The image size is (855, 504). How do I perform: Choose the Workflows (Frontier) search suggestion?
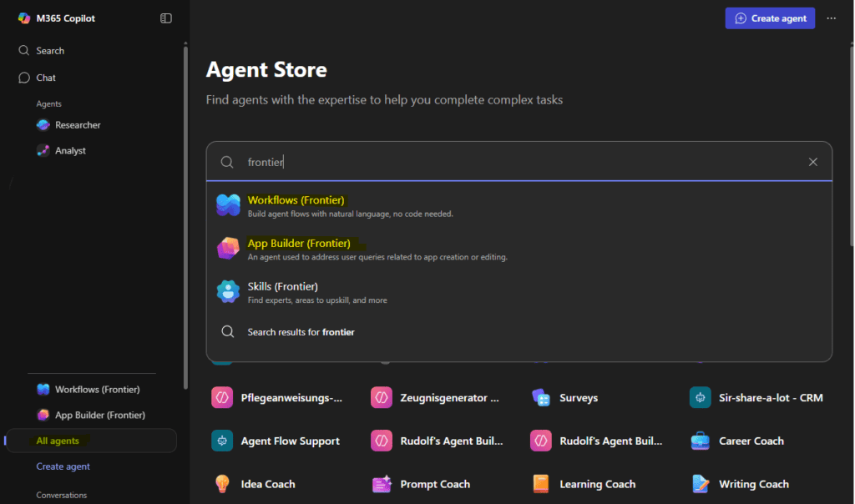296,200
